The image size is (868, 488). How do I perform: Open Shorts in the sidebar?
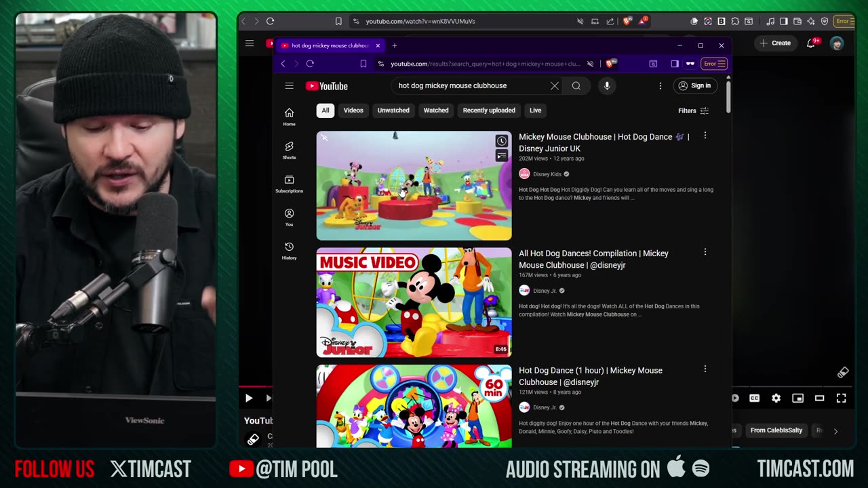coord(289,150)
